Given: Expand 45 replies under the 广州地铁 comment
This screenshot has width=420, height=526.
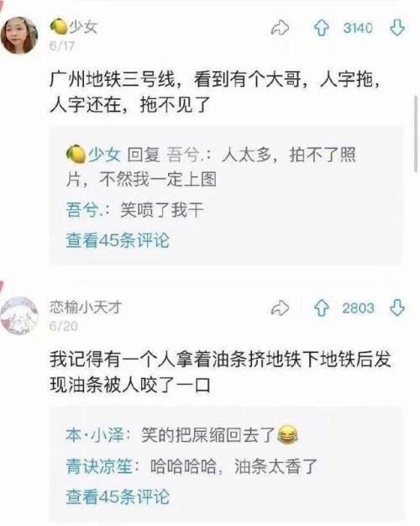Looking at the screenshot, I should click(x=118, y=240).
